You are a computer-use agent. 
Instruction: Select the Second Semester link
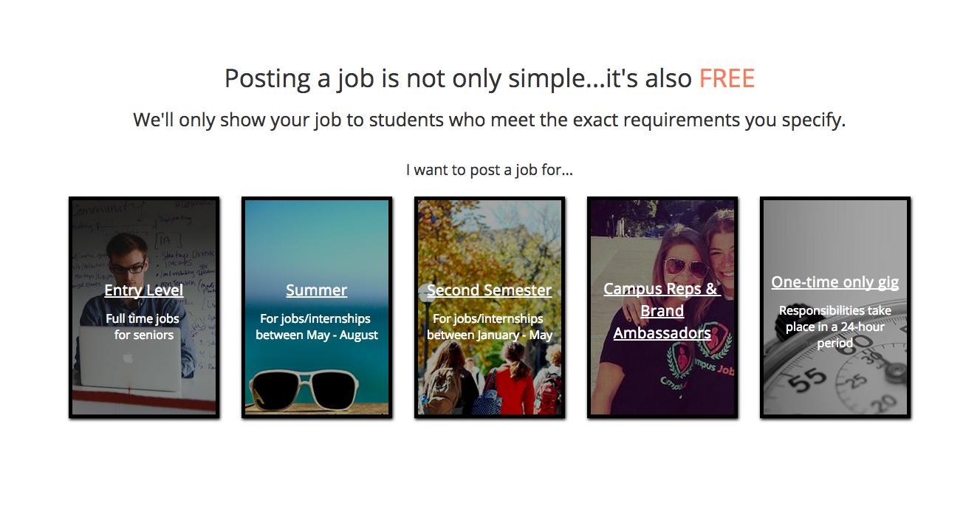(x=489, y=290)
